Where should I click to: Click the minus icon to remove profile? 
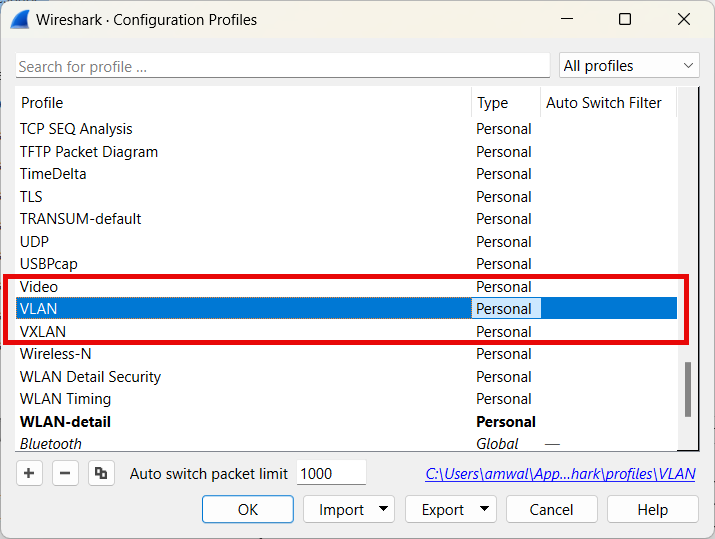tap(65, 474)
